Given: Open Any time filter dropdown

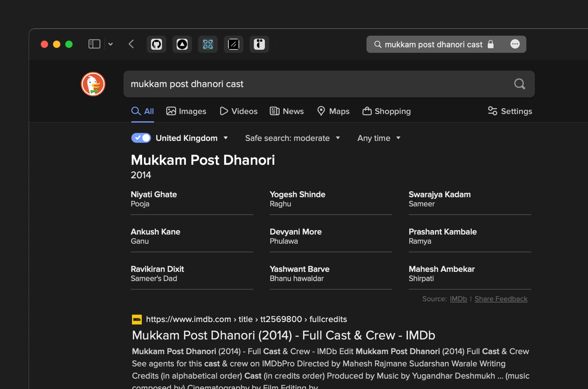Looking at the screenshot, I should coord(379,138).
